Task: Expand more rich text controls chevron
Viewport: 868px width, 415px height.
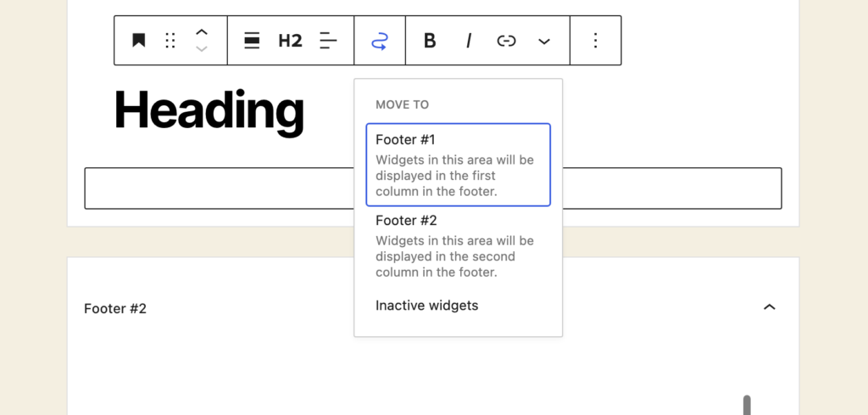Action: [x=544, y=41]
